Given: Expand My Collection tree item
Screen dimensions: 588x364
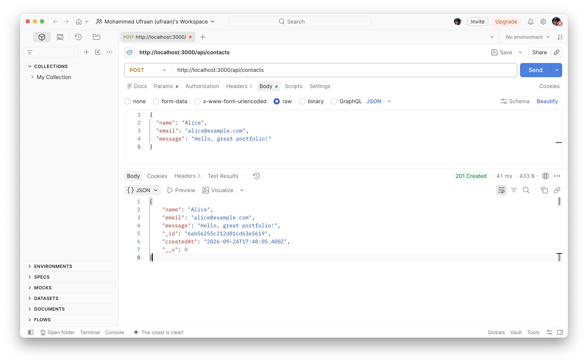Looking at the screenshot, I should point(32,77).
